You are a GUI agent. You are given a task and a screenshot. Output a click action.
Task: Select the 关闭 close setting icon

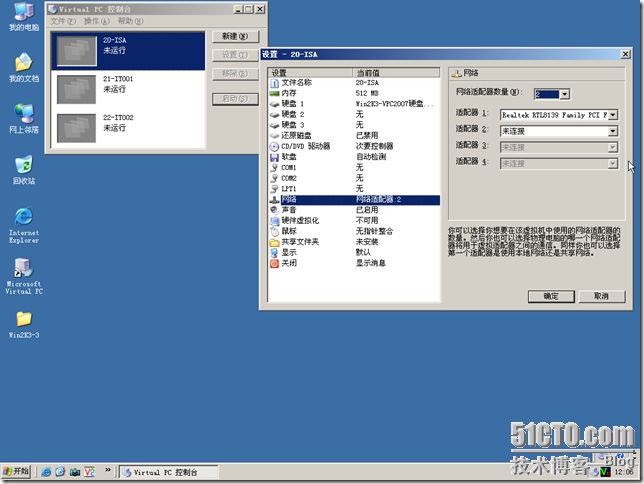(274, 263)
